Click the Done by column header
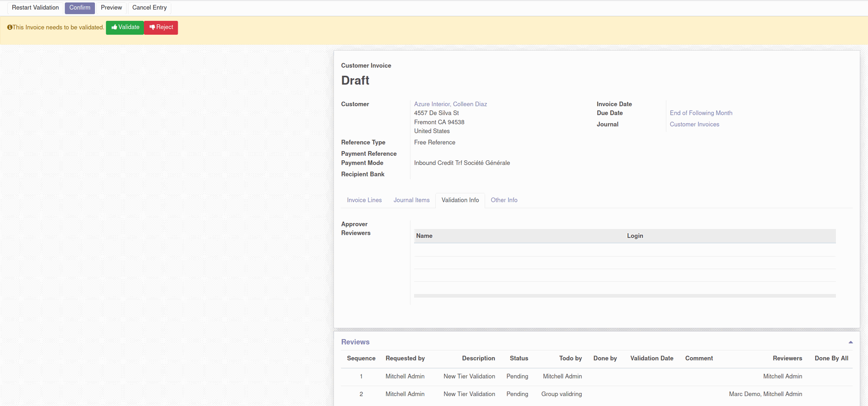The height and width of the screenshot is (406, 868). point(605,359)
